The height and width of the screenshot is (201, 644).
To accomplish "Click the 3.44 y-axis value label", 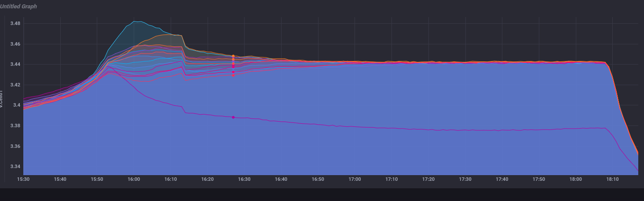I will 16,65.
